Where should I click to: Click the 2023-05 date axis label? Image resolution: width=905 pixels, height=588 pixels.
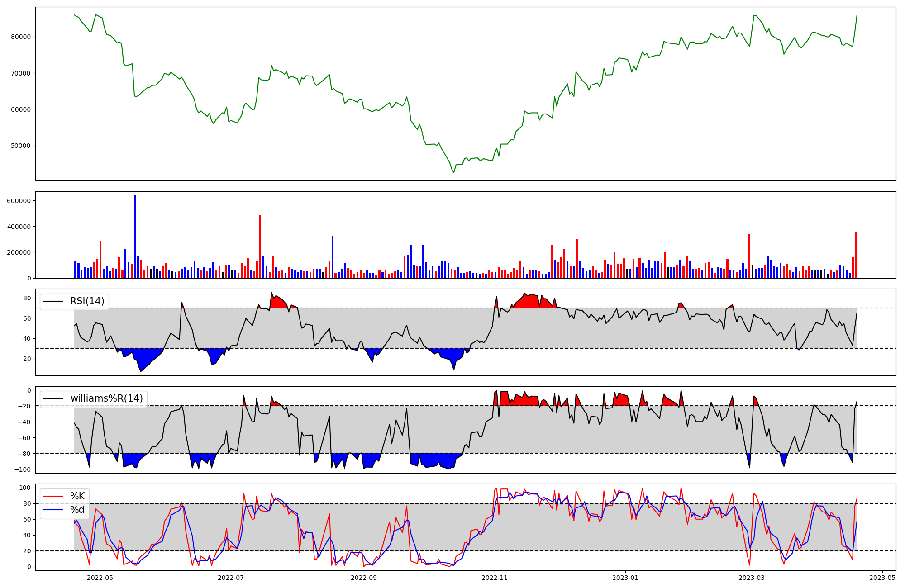[x=882, y=578]
